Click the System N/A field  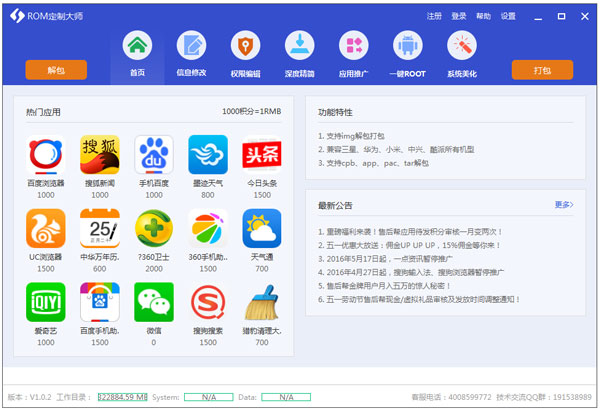[x=209, y=397]
